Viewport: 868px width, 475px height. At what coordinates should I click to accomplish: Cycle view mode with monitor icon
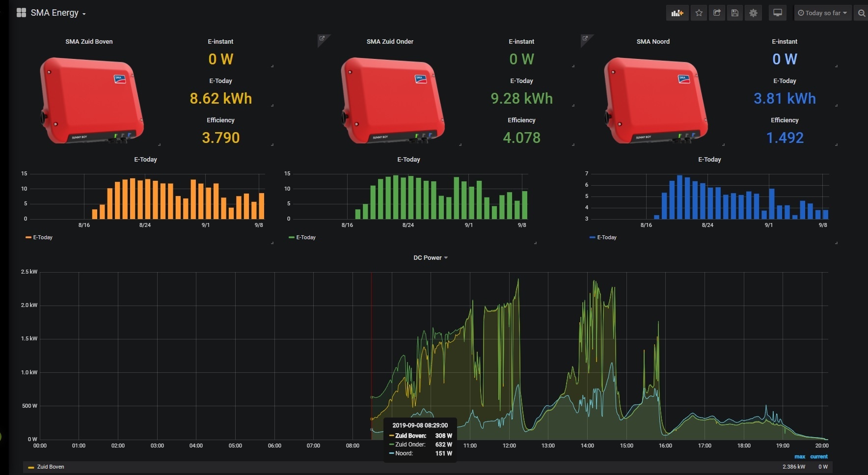[x=778, y=13]
